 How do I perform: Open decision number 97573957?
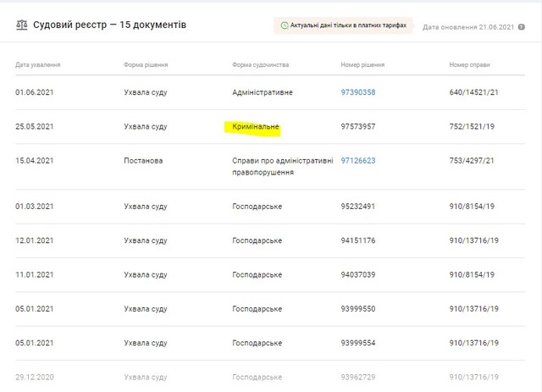coord(357,127)
